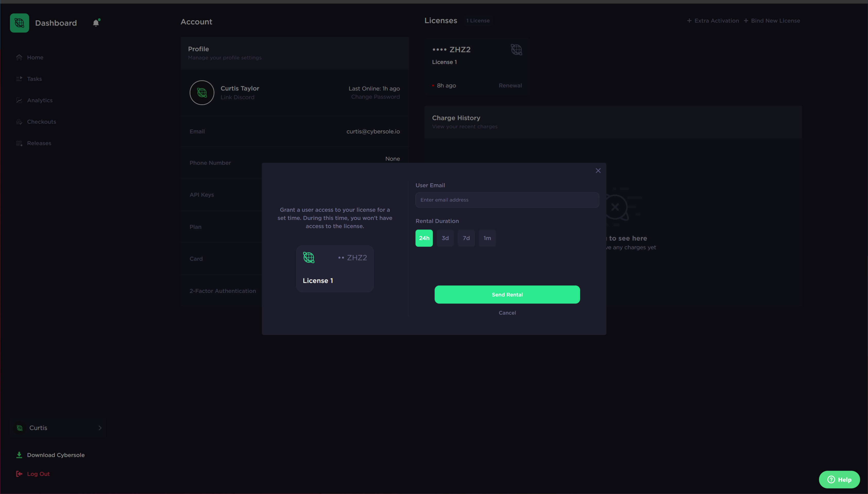Click the Tasks sidebar icon

point(19,79)
